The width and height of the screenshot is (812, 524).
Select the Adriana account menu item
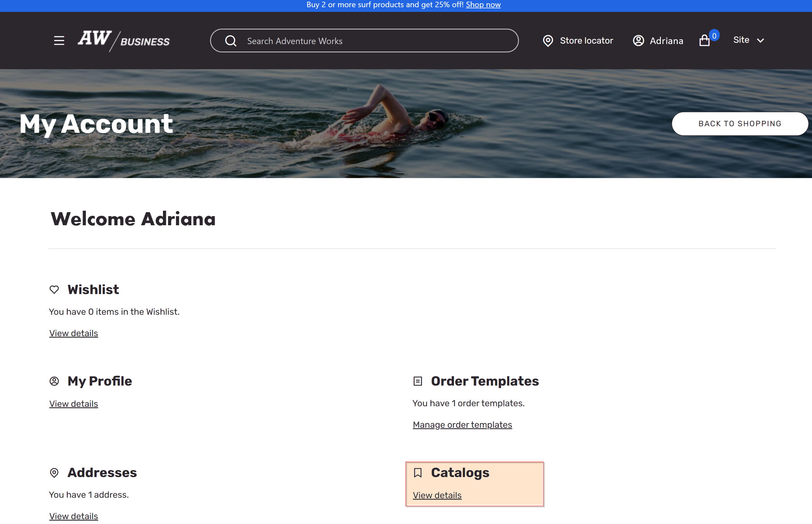pyautogui.click(x=658, y=40)
